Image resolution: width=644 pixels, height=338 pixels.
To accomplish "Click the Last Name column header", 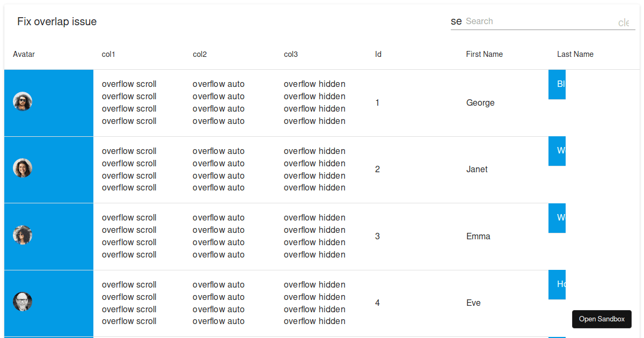I will point(575,54).
